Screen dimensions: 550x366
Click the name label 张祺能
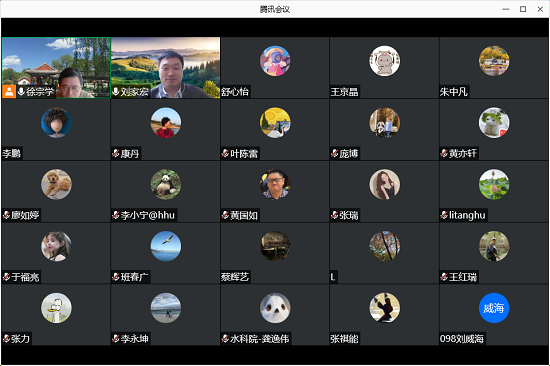[344, 339]
